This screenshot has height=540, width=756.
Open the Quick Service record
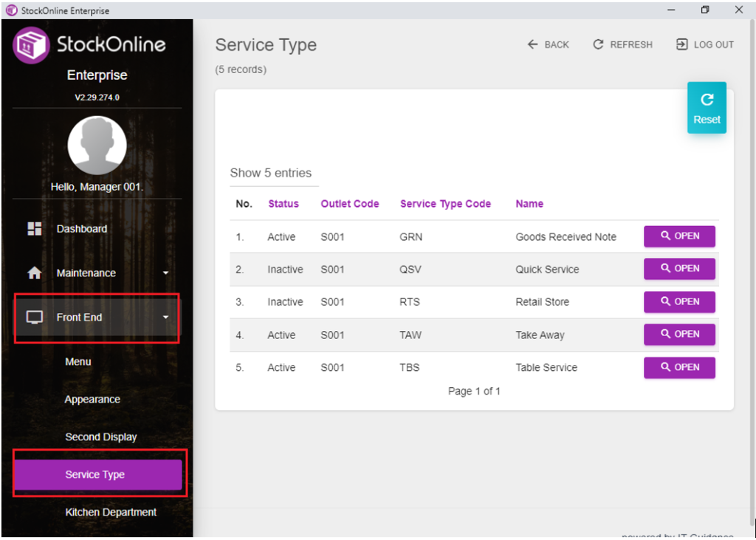(679, 269)
